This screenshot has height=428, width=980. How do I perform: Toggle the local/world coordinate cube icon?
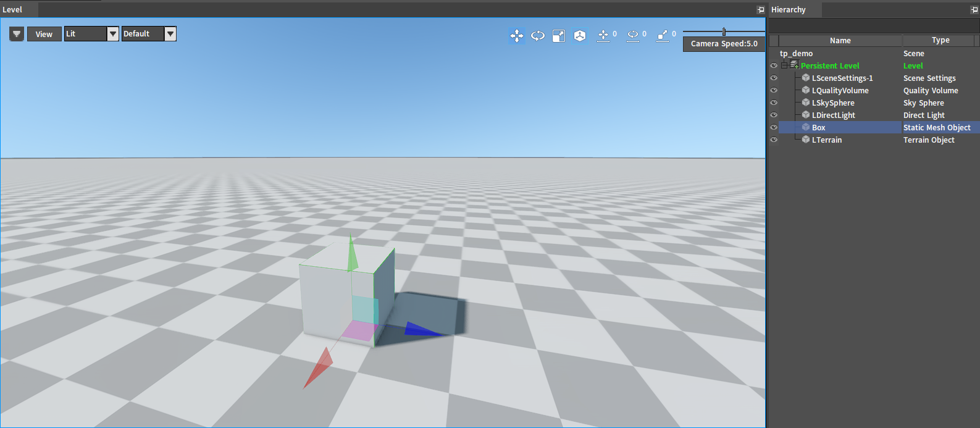point(580,36)
